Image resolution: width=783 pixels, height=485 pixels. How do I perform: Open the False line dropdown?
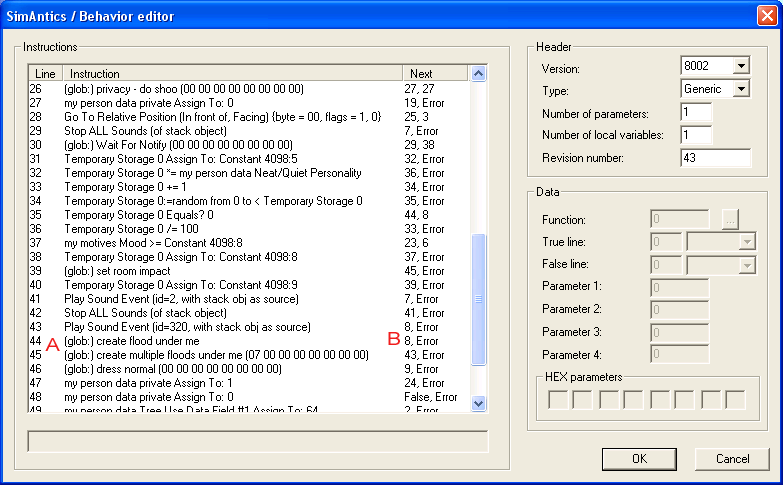[747, 265]
